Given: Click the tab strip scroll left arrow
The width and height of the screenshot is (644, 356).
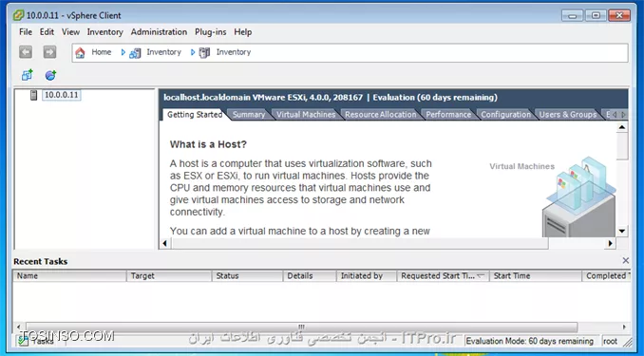Looking at the screenshot, I should [615, 115].
